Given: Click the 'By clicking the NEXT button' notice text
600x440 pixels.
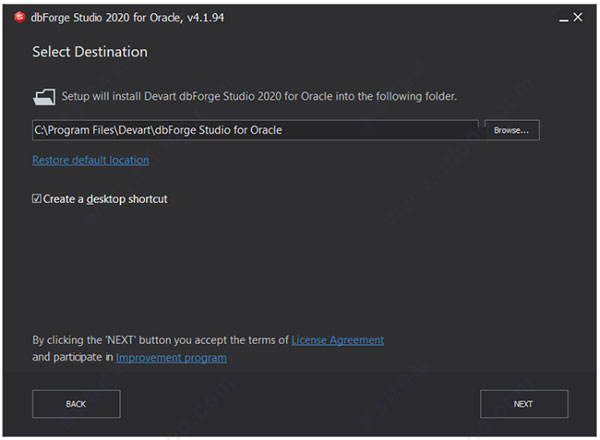Looking at the screenshot, I should point(160,340).
